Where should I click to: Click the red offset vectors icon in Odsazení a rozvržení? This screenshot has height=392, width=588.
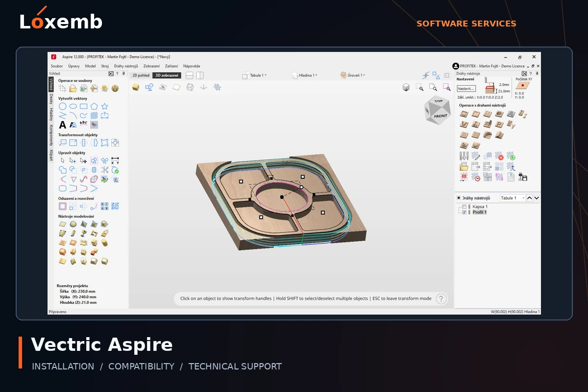[63, 206]
